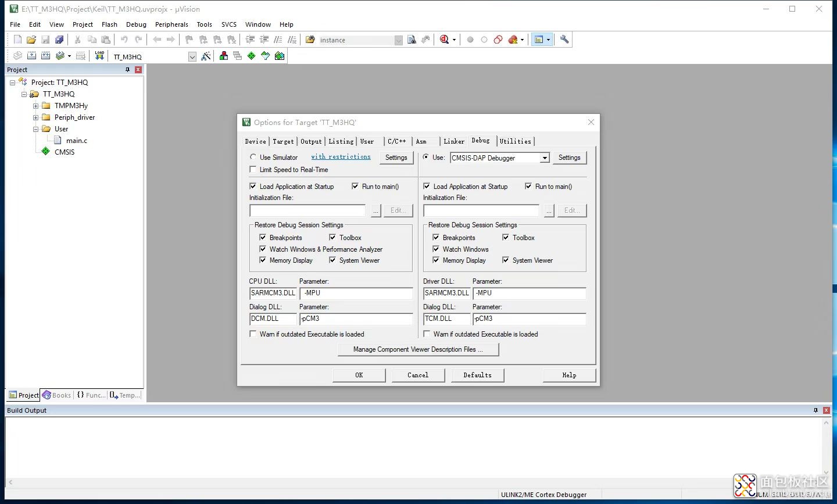This screenshot has height=504, width=837.
Task: Click OK in the Options dialog
Action: pos(359,375)
